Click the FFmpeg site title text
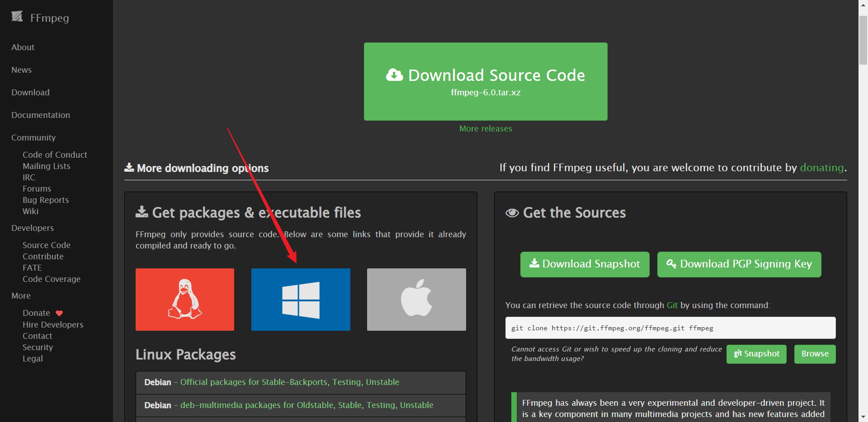The image size is (868, 422). (x=50, y=18)
